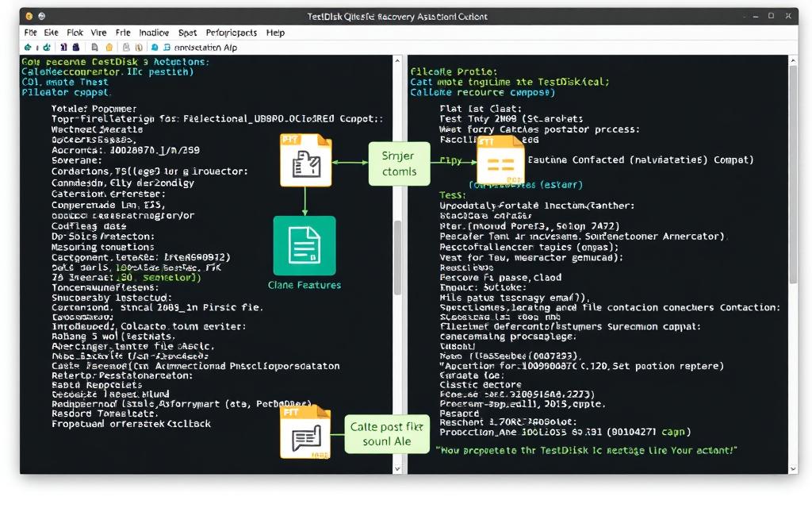
Task: Click the line starting 'Acoronts: 10028870'
Action: 125,150
